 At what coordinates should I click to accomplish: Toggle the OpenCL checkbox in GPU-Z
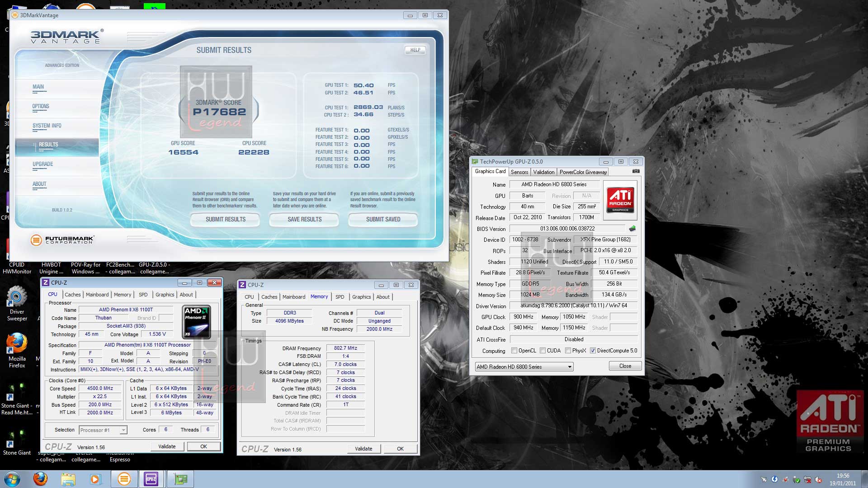point(514,351)
